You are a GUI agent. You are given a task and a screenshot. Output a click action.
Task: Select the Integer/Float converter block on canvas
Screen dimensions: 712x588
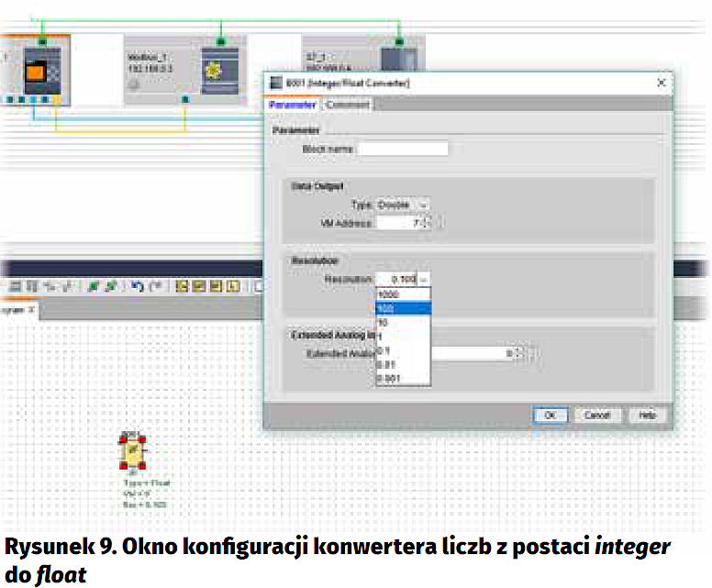tap(133, 451)
